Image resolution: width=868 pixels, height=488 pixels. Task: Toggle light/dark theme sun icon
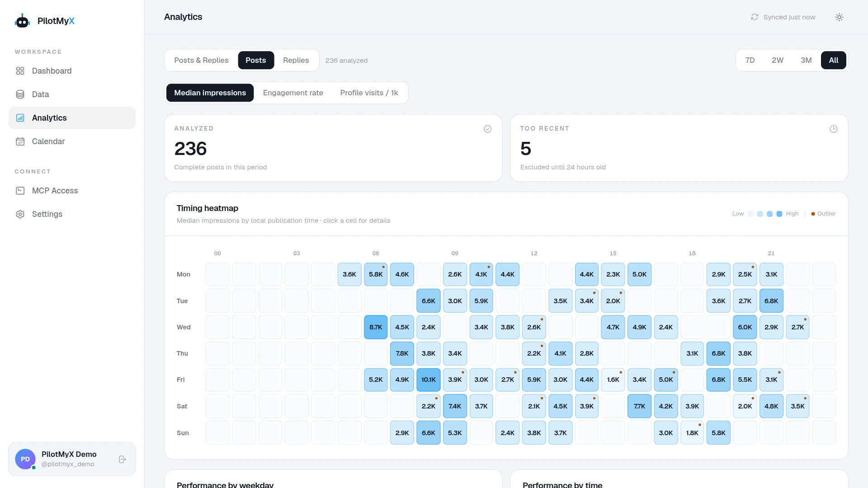point(840,17)
